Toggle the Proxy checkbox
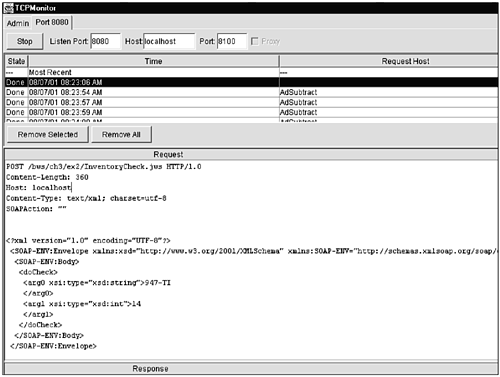 tap(255, 41)
